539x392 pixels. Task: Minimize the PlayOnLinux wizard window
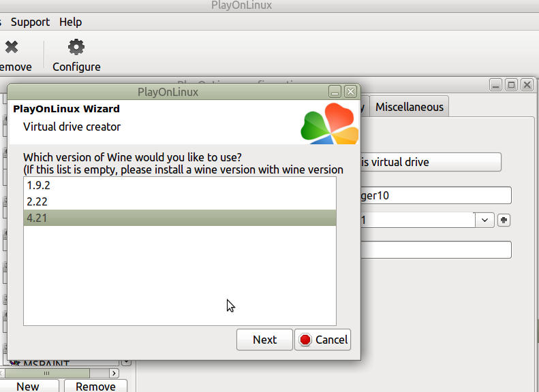click(x=335, y=92)
